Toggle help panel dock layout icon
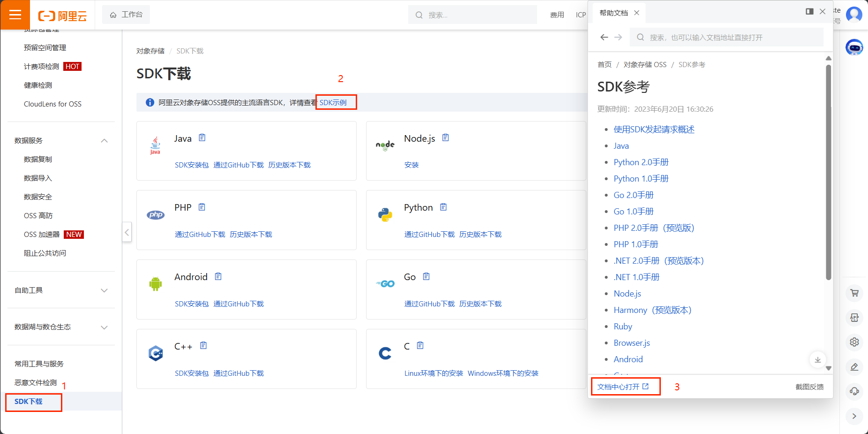The width and height of the screenshot is (868, 434). pos(809,11)
